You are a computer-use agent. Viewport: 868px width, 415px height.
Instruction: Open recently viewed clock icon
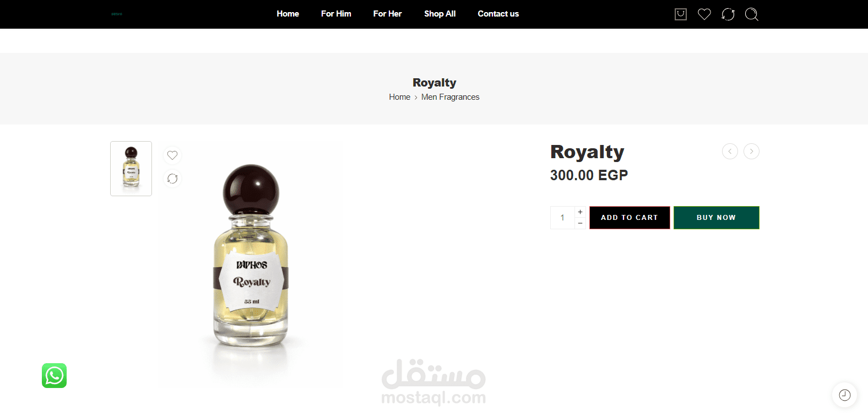point(844,395)
